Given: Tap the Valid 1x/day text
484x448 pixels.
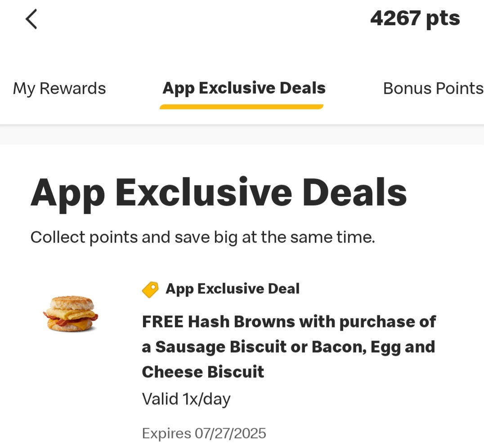Looking at the screenshot, I should click(186, 399).
